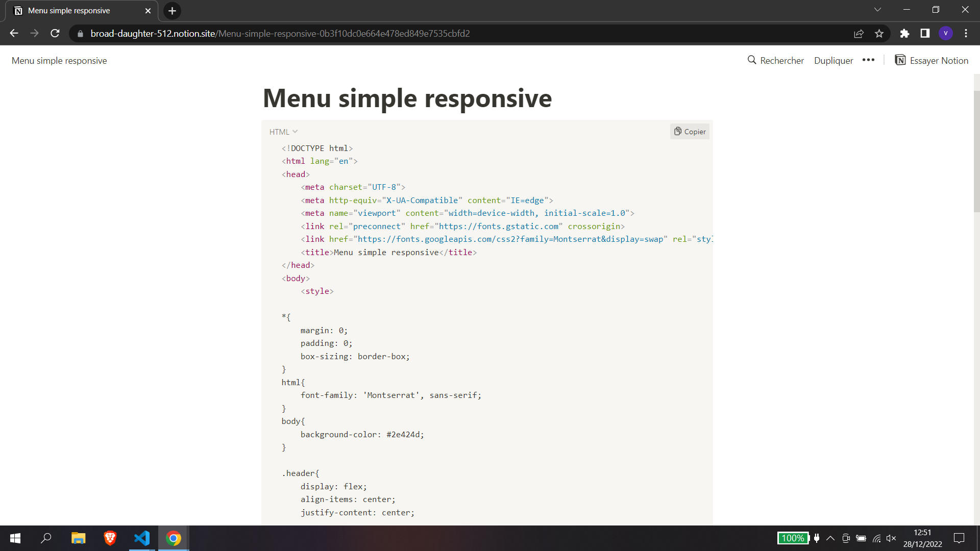Click the Rechercher search icon

pos(752,60)
